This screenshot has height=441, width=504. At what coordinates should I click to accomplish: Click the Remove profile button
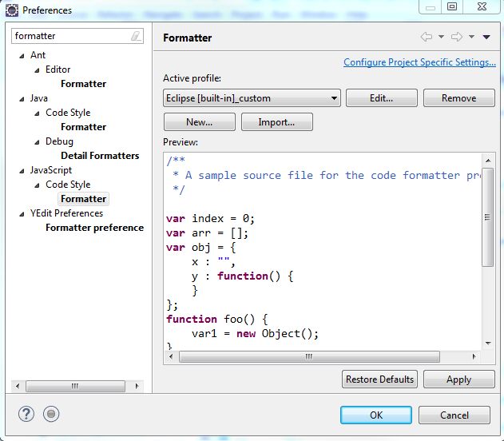pos(459,98)
